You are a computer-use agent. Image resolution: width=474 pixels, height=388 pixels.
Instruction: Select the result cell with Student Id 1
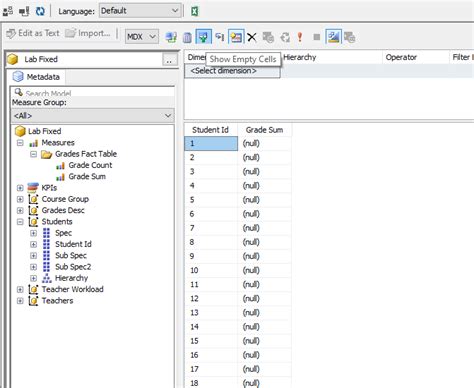tap(211, 144)
